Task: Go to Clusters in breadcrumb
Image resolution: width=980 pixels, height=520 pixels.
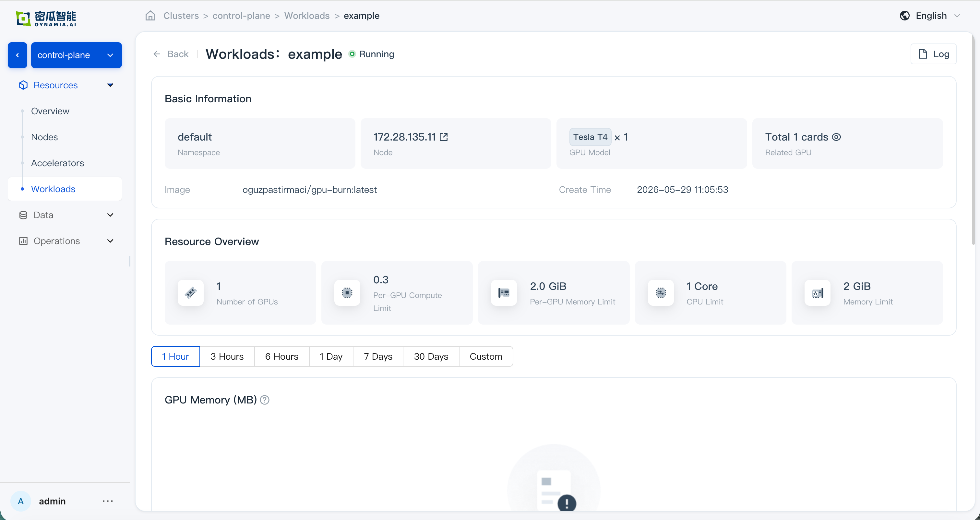Action: [181, 16]
